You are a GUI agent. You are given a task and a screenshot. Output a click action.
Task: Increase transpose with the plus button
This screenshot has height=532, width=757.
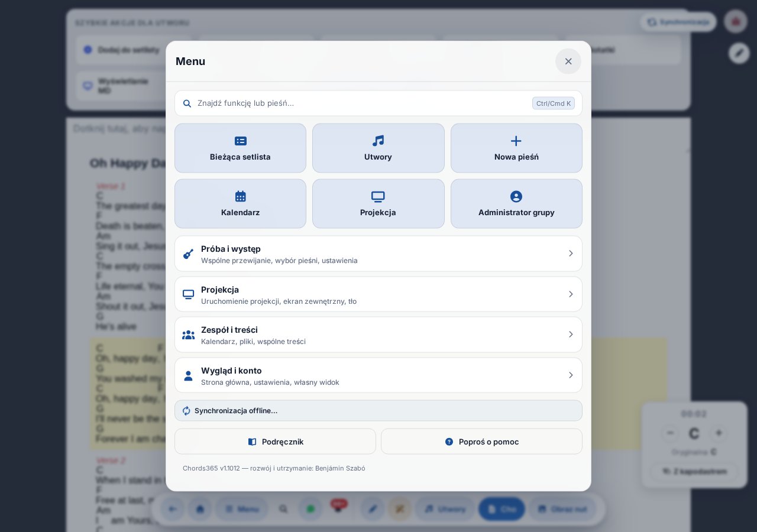point(719,433)
